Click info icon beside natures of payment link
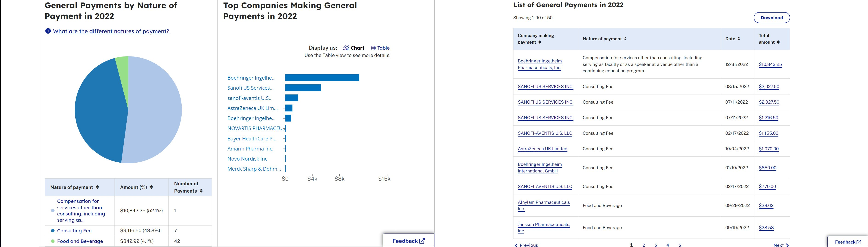868x247 pixels. 48,31
